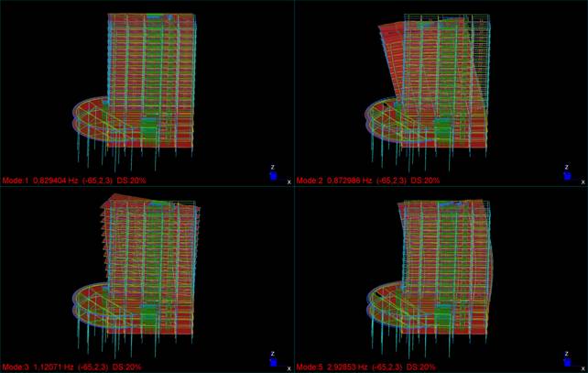588x373 pixels.
Task: Click the DS:20% text in Mode 1 viewport
Action: [x=129, y=181]
